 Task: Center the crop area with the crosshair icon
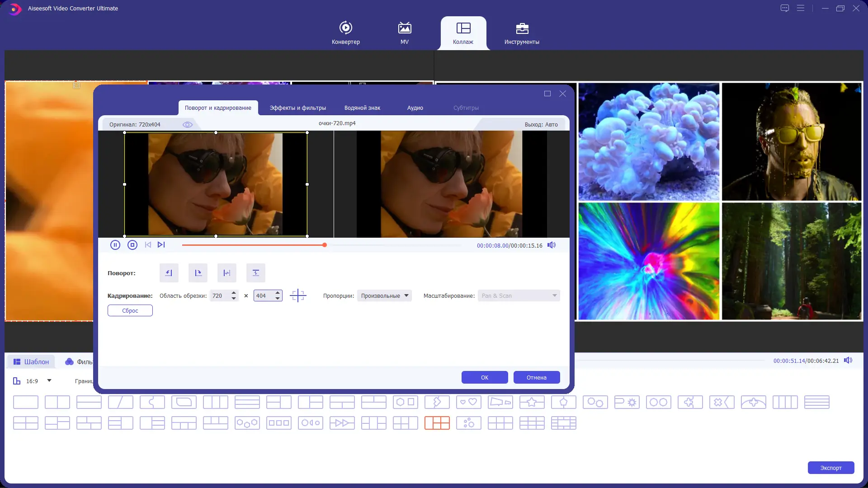(298, 296)
